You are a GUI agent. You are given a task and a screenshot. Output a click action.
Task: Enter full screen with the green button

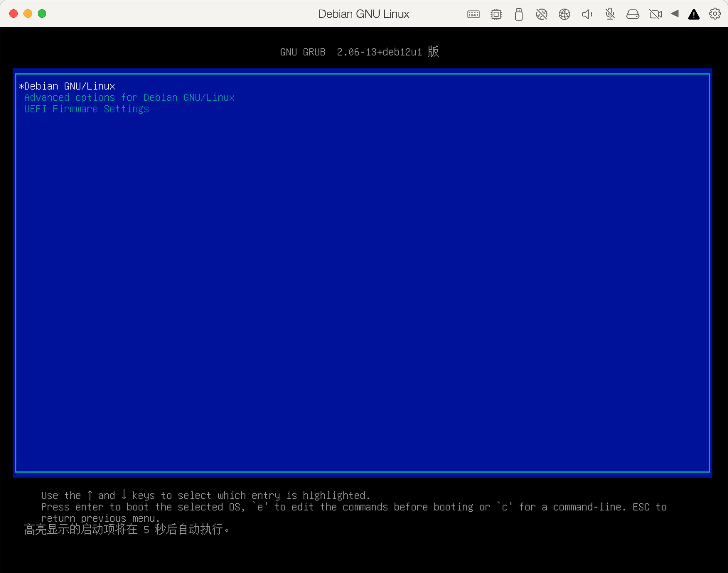coord(42,14)
